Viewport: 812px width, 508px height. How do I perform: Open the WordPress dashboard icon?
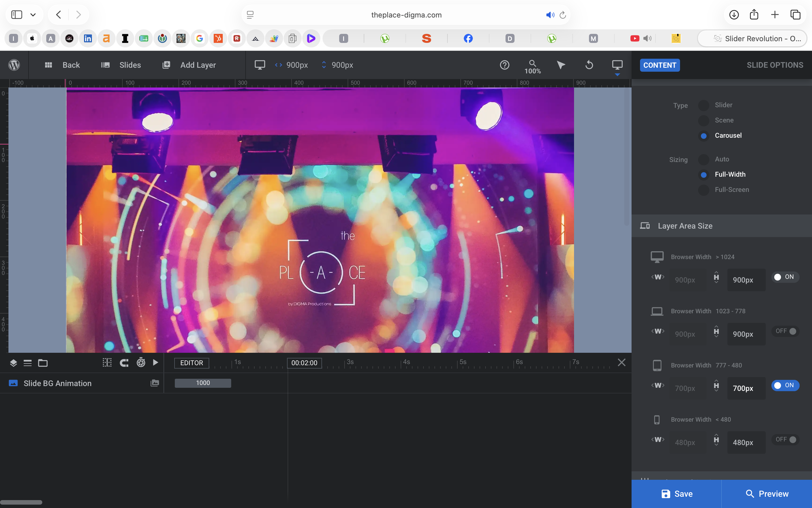pyautogui.click(x=14, y=65)
